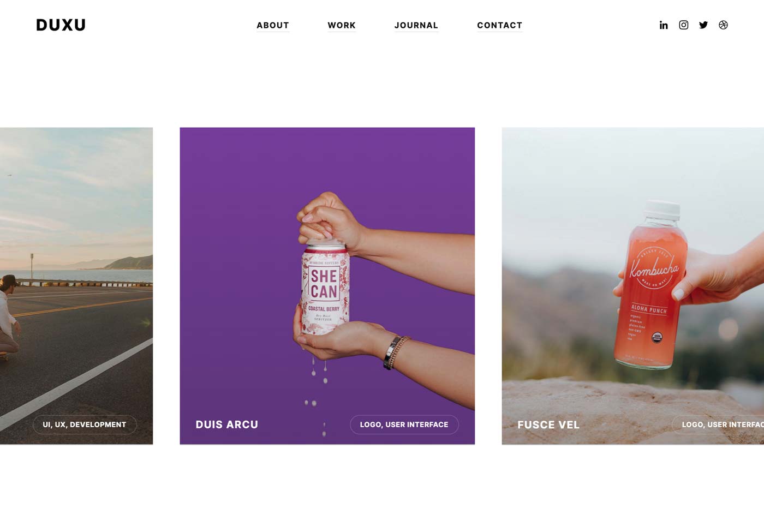
Task: View the purple She Can project image
Action: coord(327,286)
